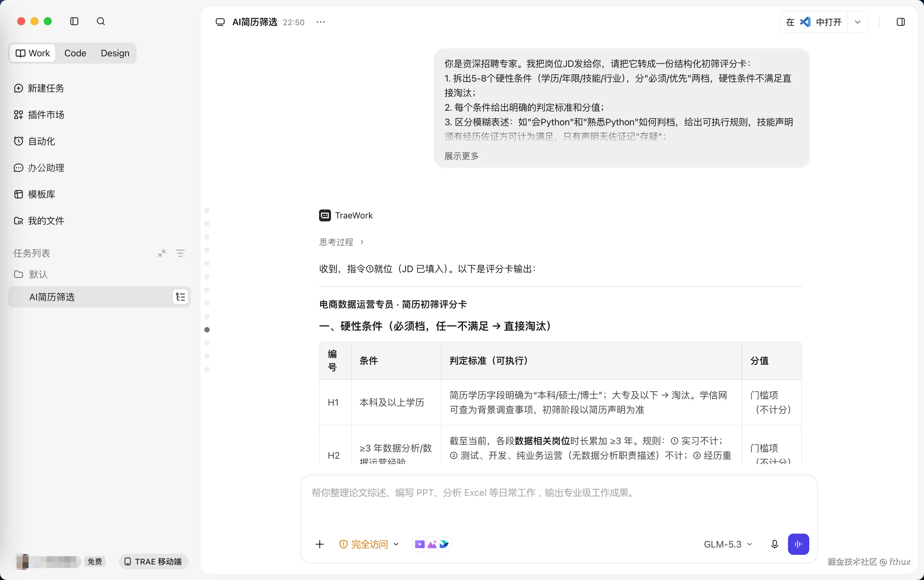The image size is (924, 580).
Task: Click the heading 电商数据运营专员 · 简历初筛评分卡
Action: 393,304
